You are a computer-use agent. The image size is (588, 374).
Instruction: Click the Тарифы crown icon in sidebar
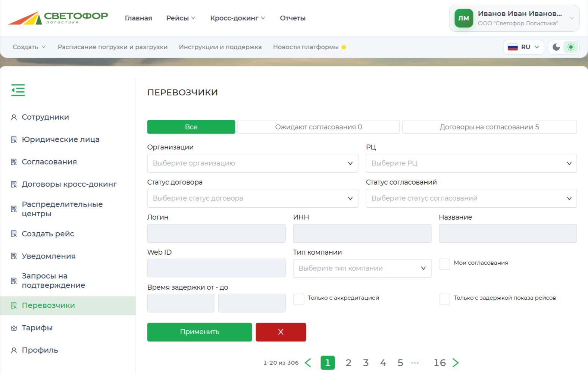[x=14, y=328]
